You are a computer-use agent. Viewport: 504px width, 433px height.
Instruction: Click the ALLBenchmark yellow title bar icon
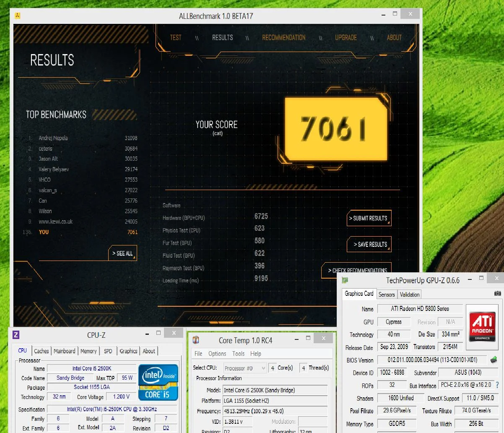pos(17,16)
